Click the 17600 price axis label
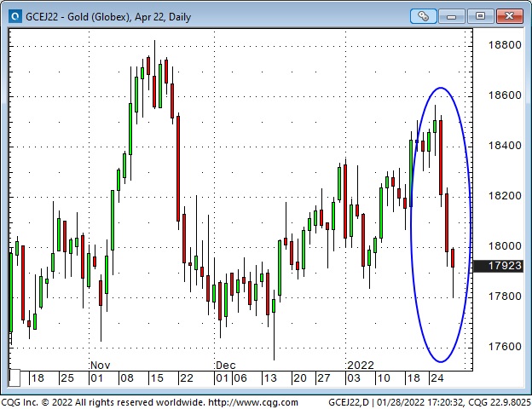 [505, 347]
